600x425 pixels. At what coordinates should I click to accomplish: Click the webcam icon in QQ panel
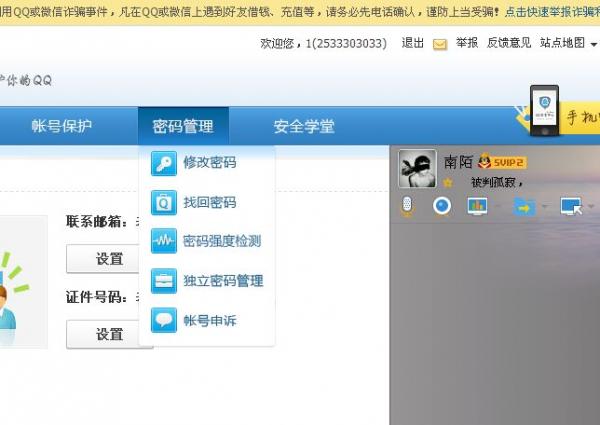(442, 206)
